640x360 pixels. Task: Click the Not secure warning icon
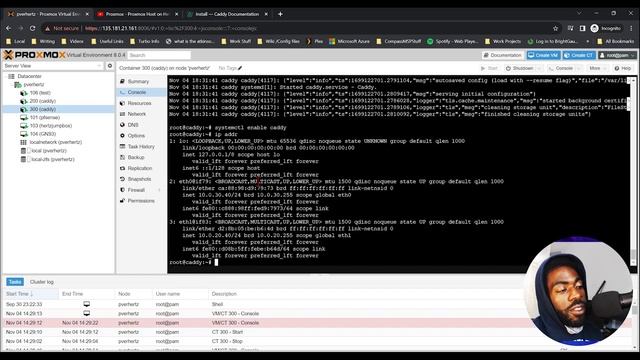pos(47,28)
